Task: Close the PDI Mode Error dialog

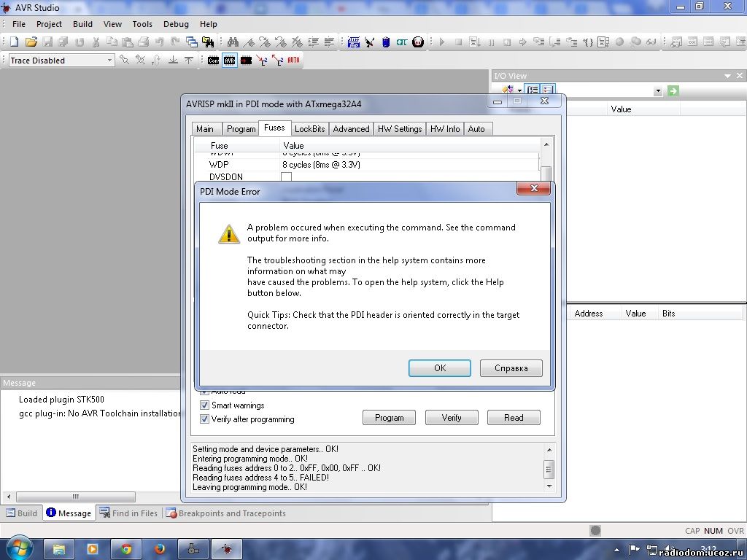Action: pyautogui.click(x=533, y=188)
